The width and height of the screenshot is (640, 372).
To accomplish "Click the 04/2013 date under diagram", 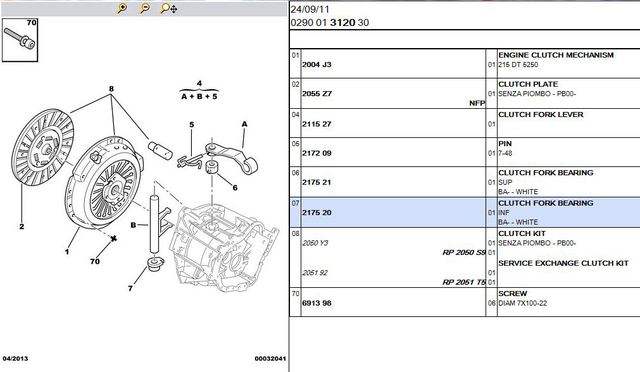I will coord(15,359).
